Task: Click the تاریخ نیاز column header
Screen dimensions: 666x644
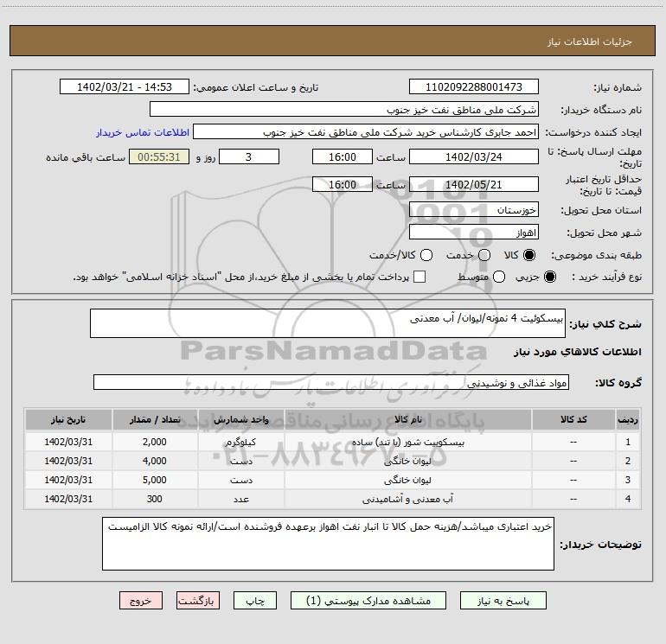Action: (x=68, y=419)
